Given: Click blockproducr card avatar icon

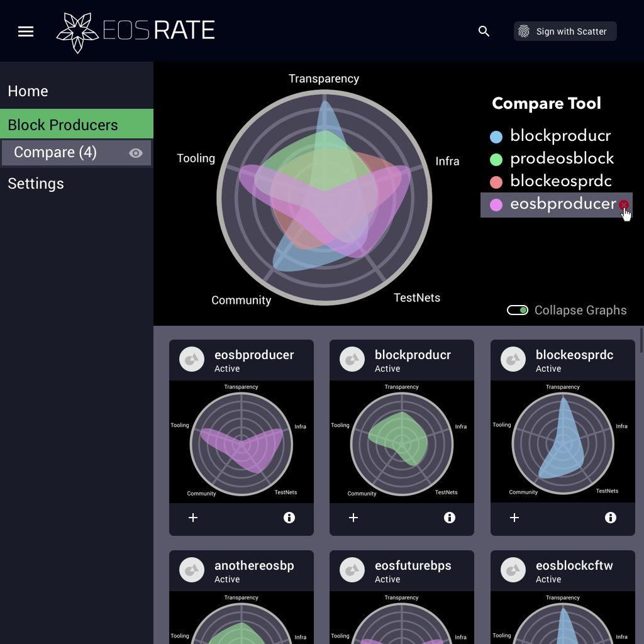Looking at the screenshot, I should [x=352, y=359].
